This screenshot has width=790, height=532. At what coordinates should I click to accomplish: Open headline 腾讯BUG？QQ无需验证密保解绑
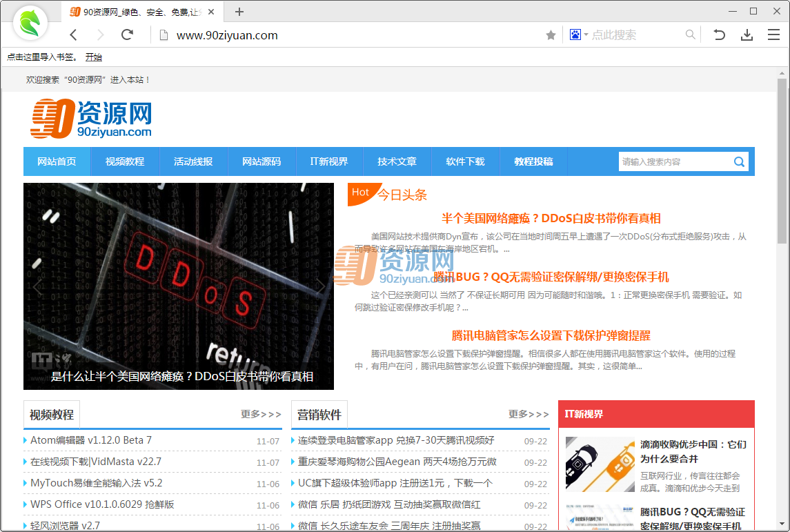click(x=551, y=277)
